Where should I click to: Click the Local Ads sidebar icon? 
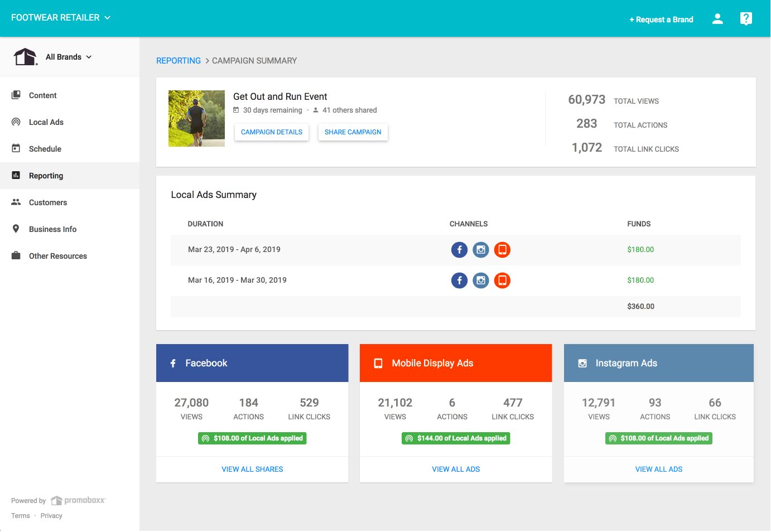click(x=16, y=122)
